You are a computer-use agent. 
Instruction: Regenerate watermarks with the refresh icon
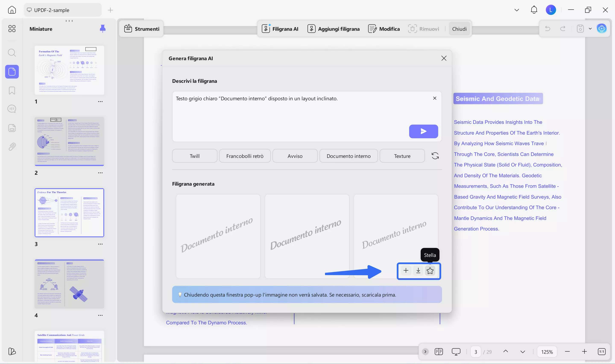coord(435,156)
